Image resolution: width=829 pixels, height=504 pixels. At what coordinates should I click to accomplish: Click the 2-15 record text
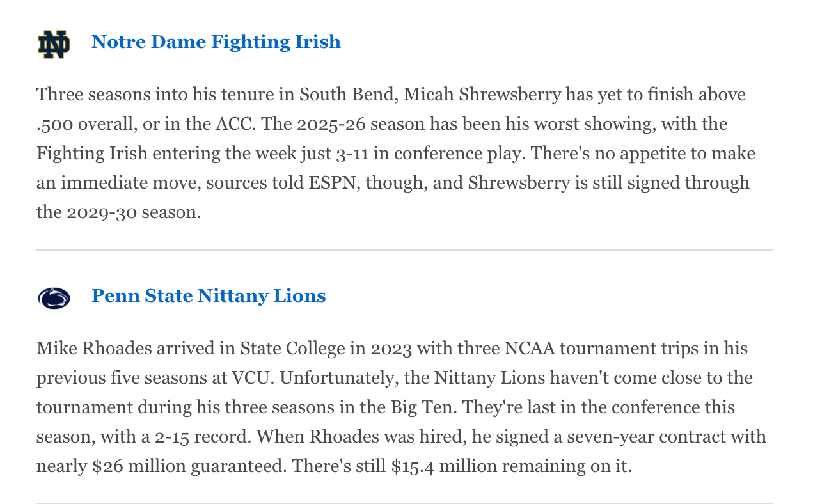173,437
